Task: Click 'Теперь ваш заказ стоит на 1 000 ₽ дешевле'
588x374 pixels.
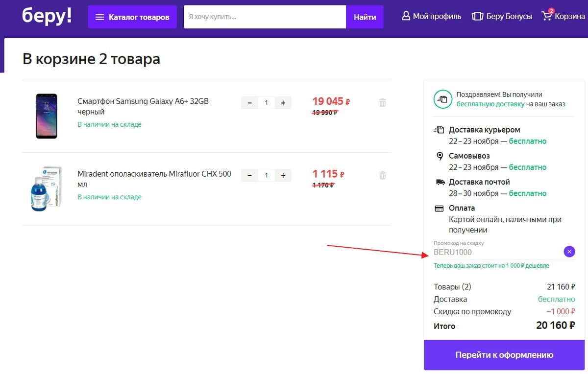Action: pos(491,266)
